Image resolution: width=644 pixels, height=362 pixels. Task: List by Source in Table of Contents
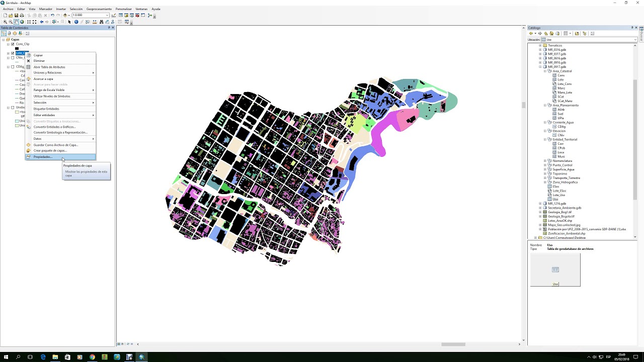tap(9, 33)
